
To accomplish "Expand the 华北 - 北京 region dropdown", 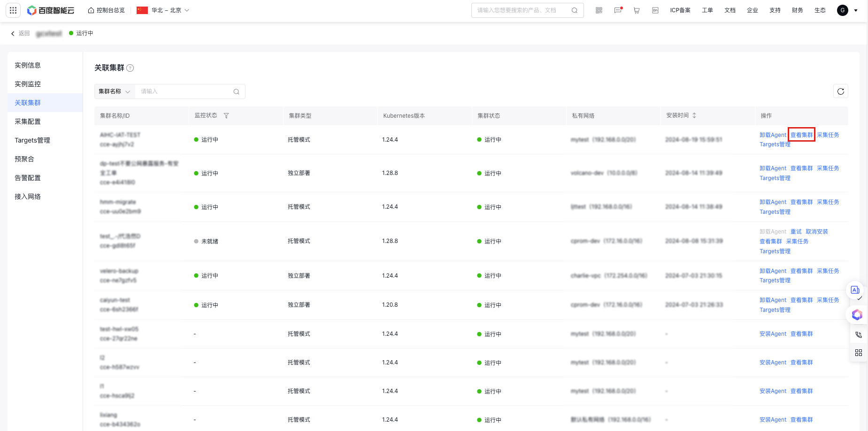I will pos(163,10).
